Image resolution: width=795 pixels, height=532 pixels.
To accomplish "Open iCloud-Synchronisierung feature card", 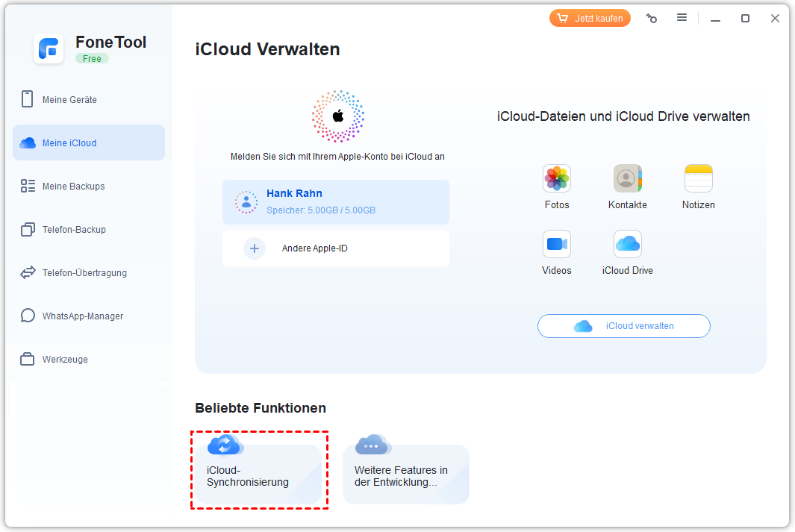I will tap(258, 470).
